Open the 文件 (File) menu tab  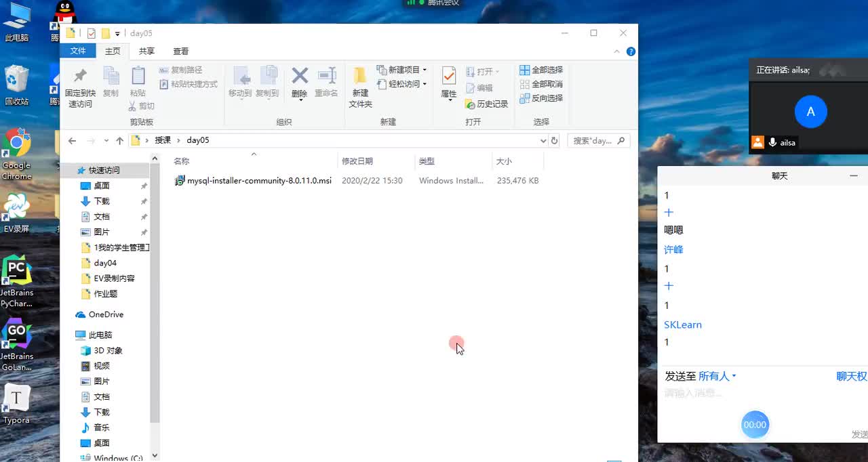click(x=78, y=51)
